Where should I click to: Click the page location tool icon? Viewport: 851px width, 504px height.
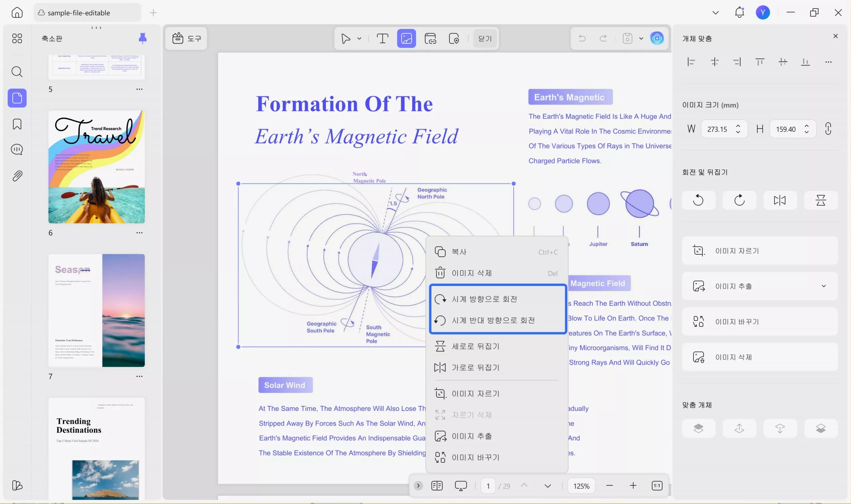pyautogui.click(x=454, y=38)
